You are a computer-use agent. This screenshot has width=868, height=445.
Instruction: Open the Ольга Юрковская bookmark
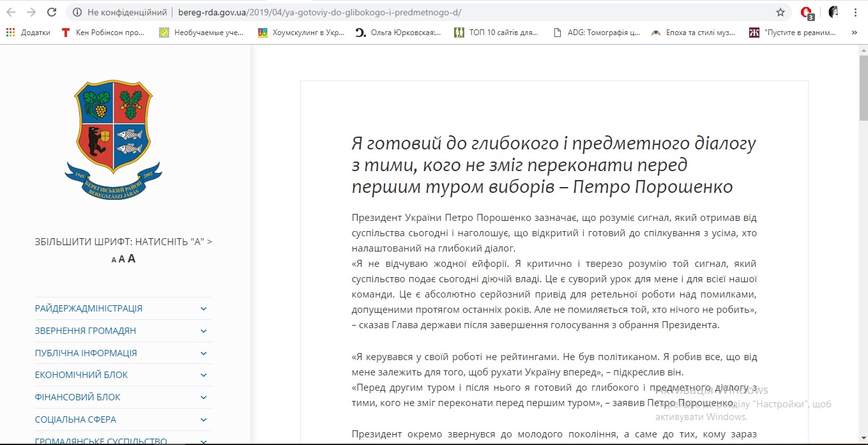point(399,32)
